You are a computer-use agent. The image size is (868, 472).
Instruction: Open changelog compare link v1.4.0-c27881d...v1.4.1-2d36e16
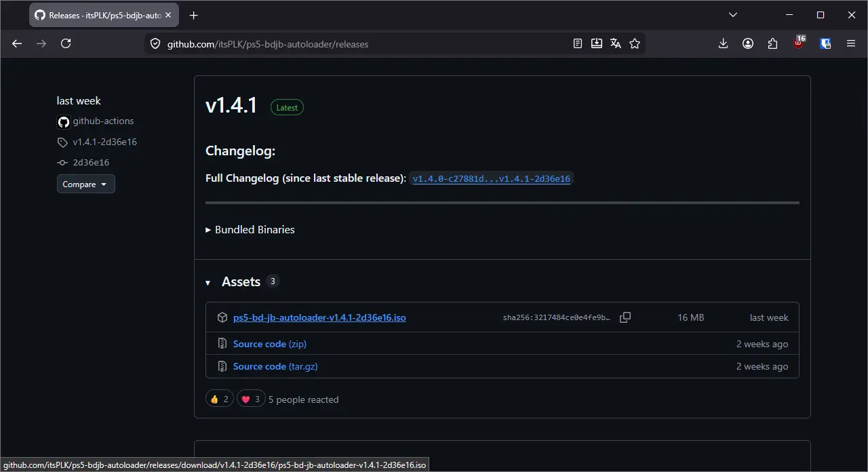tap(491, 179)
